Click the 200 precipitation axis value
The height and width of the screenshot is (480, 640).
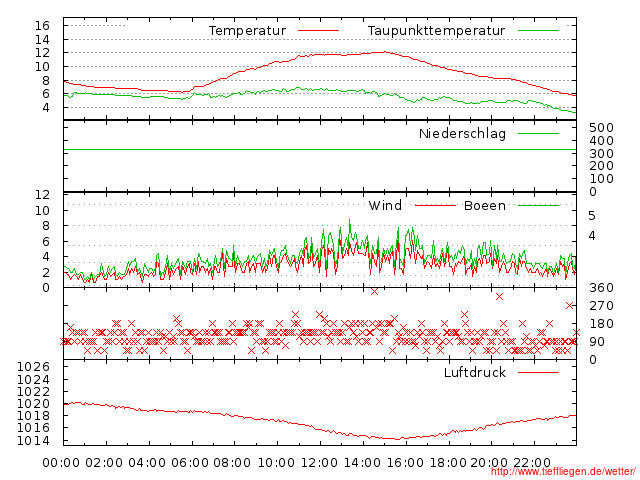pyautogui.click(x=601, y=166)
